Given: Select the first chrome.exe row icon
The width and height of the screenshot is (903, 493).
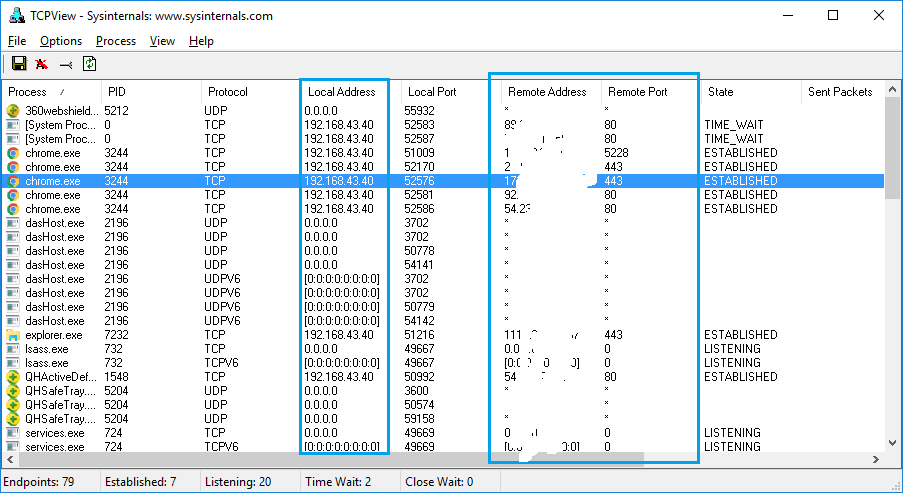Looking at the screenshot, I should point(13,153).
